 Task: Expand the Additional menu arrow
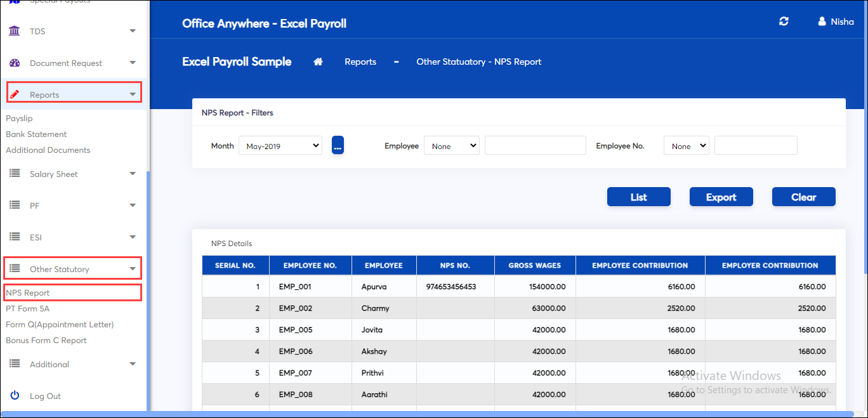(133, 363)
